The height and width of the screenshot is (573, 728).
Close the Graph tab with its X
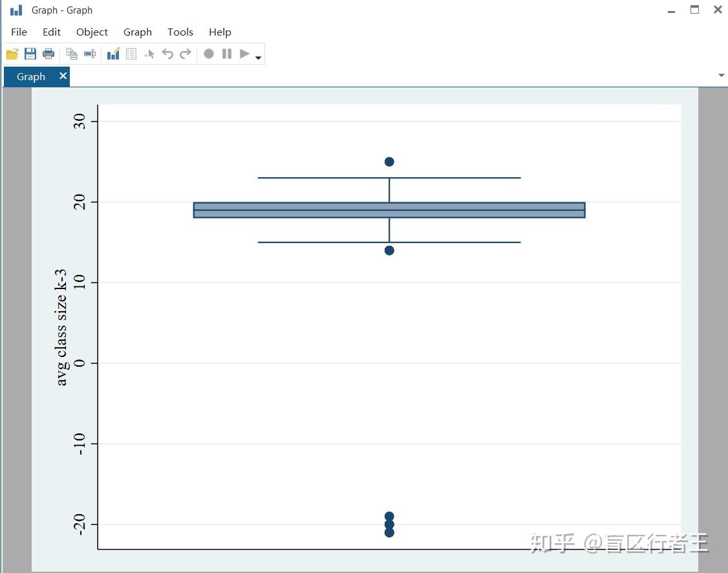point(63,76)
